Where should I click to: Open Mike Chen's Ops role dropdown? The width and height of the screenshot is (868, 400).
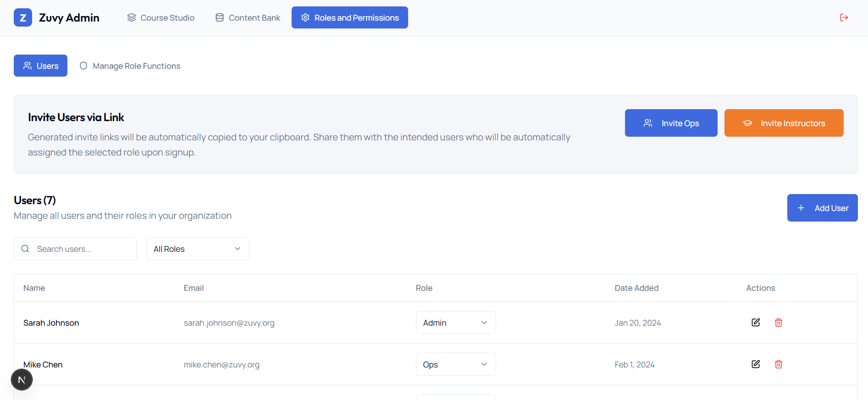point(455,364)
